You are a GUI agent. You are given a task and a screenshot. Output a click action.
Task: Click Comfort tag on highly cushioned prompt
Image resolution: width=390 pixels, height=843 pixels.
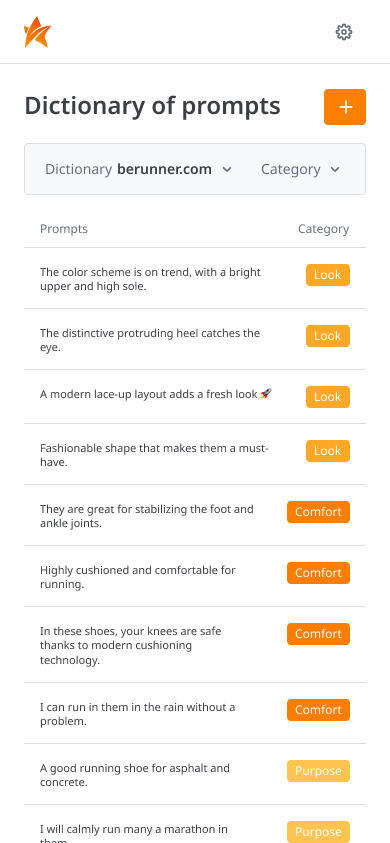click(318, 573)
